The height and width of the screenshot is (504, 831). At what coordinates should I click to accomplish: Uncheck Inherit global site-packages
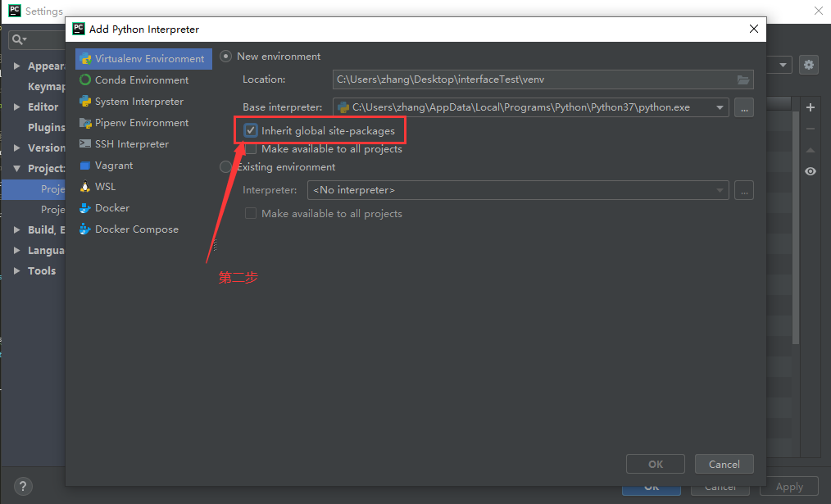tap(251, 130)
